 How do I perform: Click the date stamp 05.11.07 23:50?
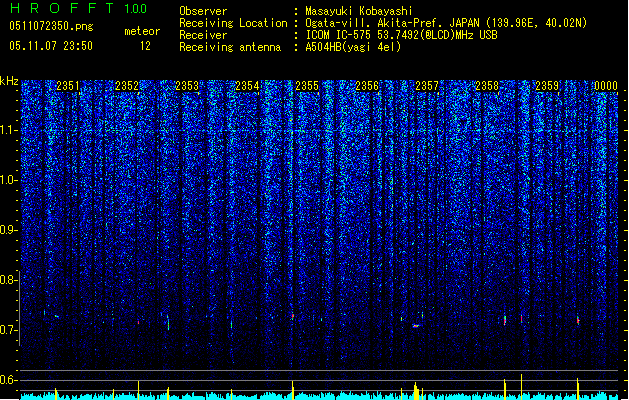tap(51, 46)
